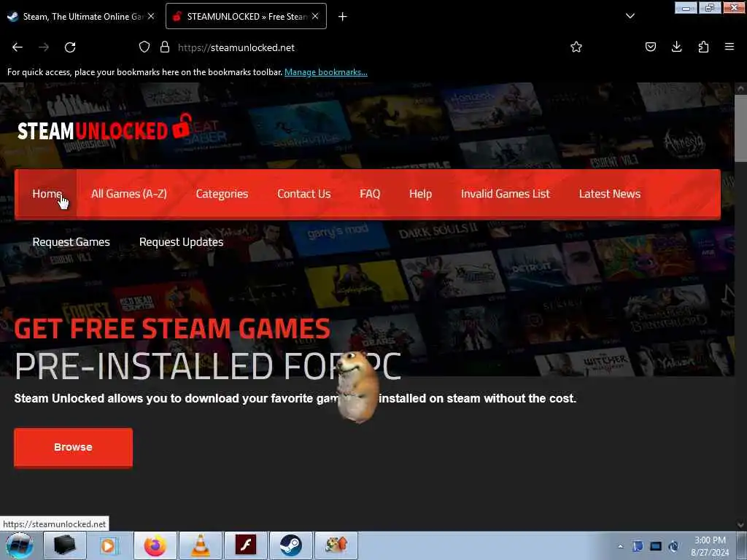Open Request Games link
This screenshot has height=560, width=747.
tap(71, 242)
